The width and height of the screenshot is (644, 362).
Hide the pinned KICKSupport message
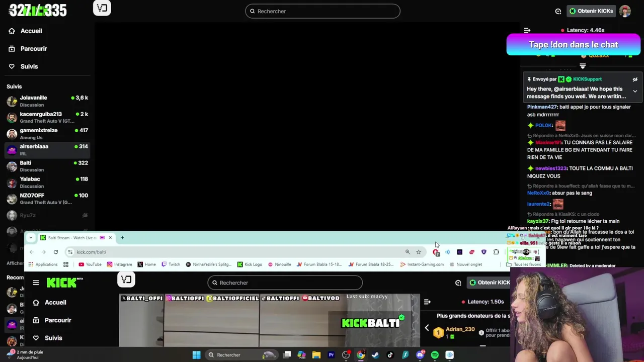point(635,79)
